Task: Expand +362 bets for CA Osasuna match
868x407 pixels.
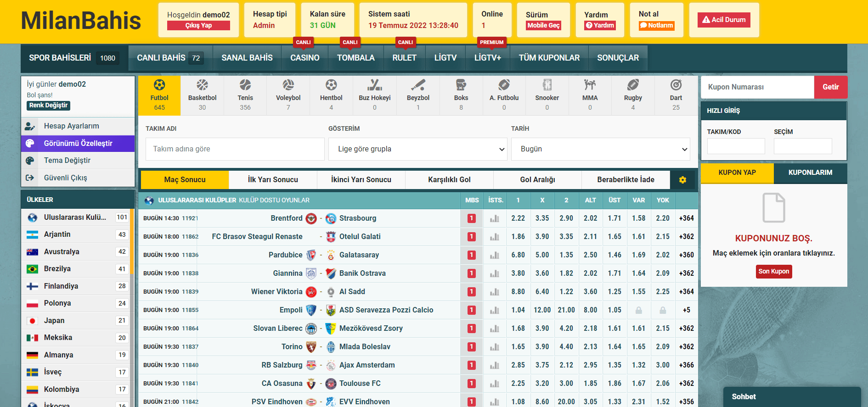Action: coord(687,384)
